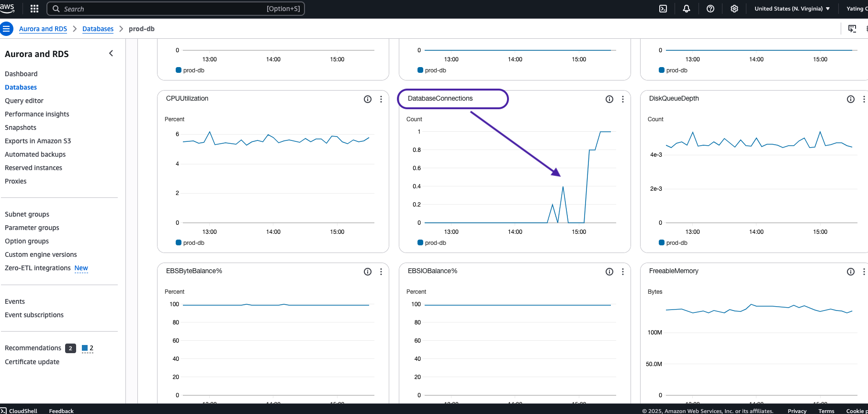Open Automated backups in sidebar
The height and width of the screenshot is (414, 868).
35,154
